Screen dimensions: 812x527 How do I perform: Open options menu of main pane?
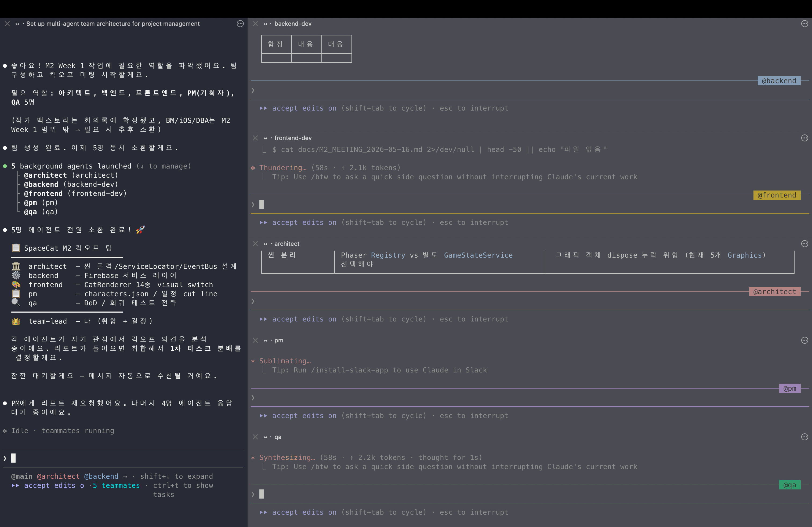240,24
